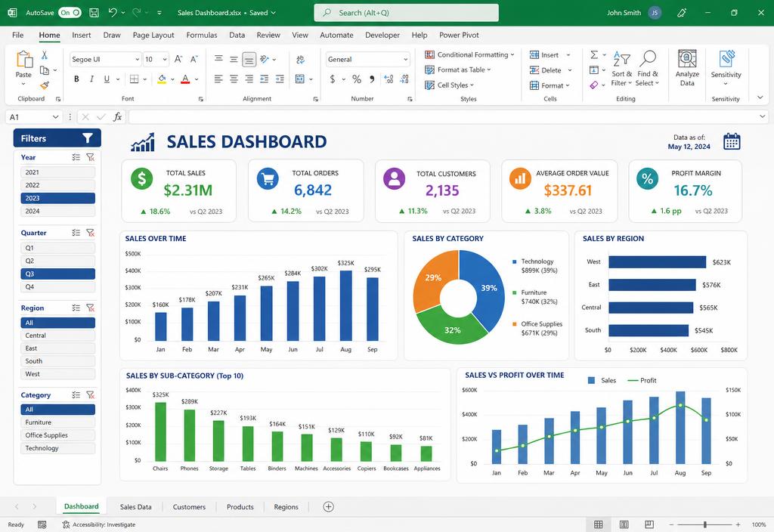Click Find & Select button
This screenshot has height=532, width=774.
[x=647, y=69]
